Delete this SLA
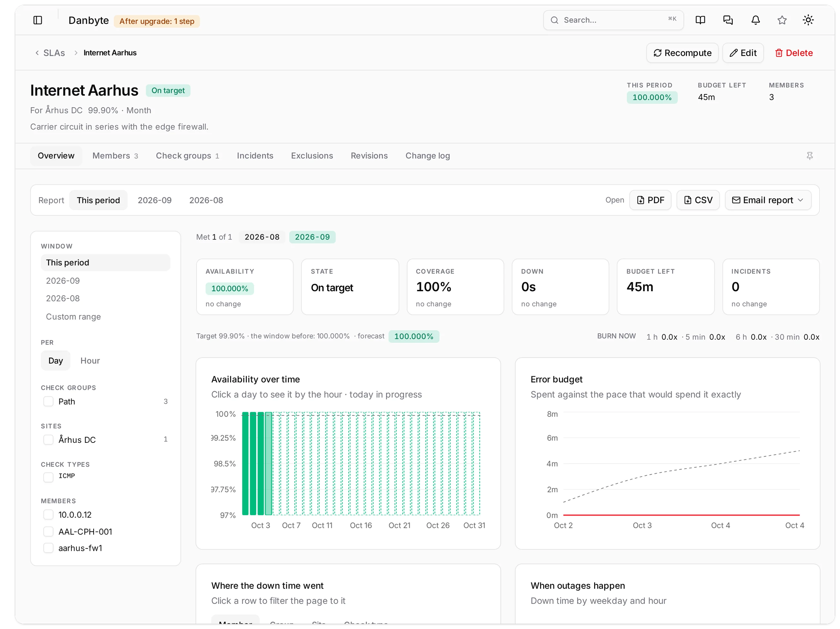Screen dimensions: 840x629 click(794, 53)
